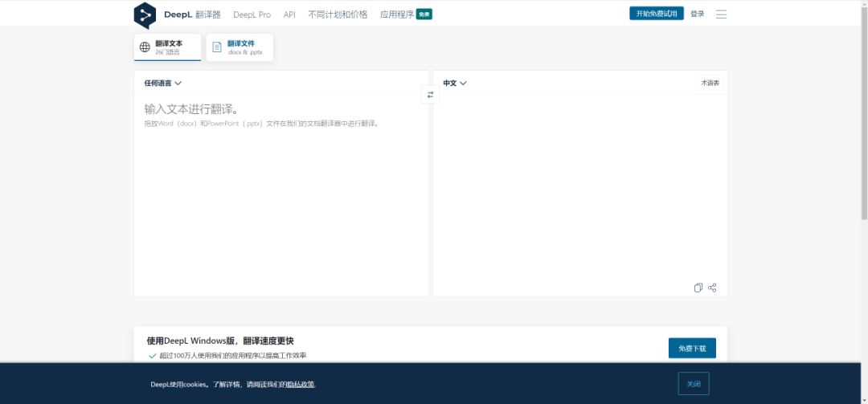This screenshot has width=868, height=404.
Task: Open the 术语表 glossary button
Action: click(710, 83)
